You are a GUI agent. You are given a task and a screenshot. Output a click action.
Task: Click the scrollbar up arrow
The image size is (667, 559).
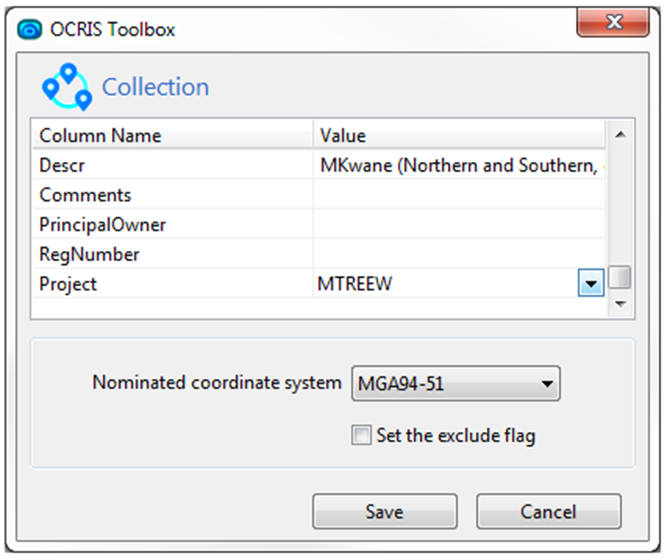[620, 135]
